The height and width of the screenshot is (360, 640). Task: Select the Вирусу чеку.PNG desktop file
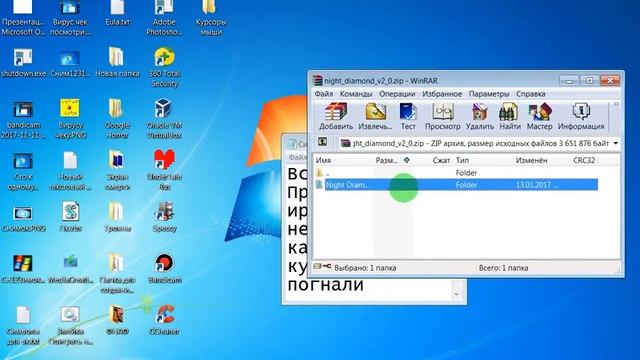click(70, 119)
